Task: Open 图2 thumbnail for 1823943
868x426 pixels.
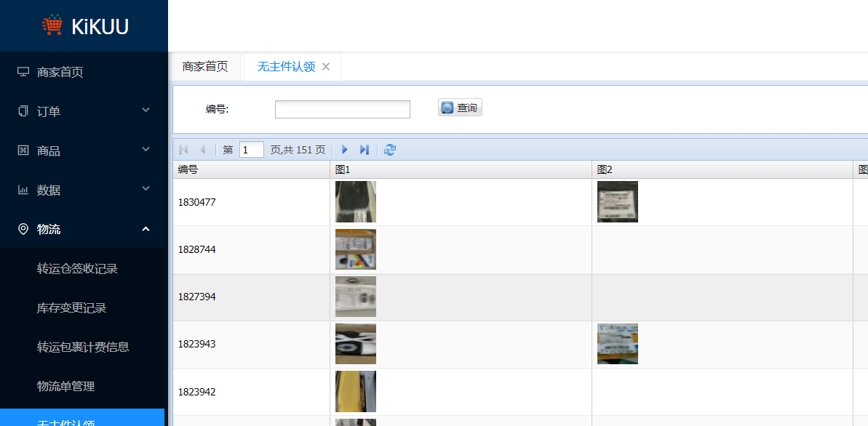Action: [617, 344]
